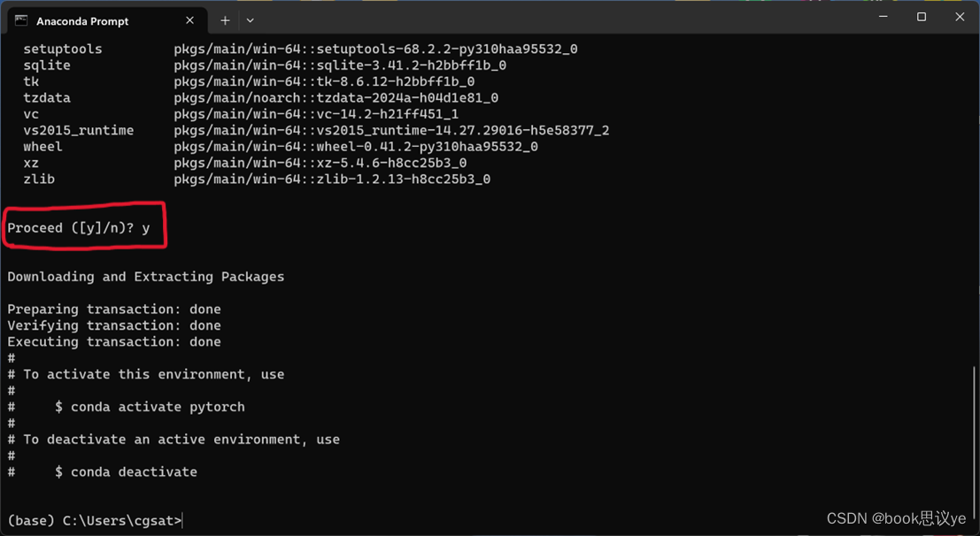980x536 pixels.
Task: Select the circled Proceed ([y]/n)? line
Action: point(80,227)
